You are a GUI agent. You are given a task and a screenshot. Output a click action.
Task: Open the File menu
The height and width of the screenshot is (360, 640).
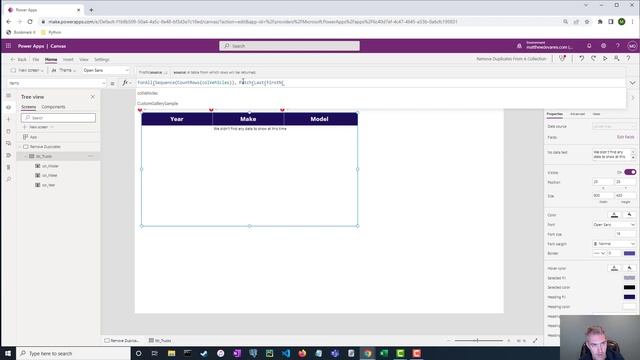click(x=36, y=60)
